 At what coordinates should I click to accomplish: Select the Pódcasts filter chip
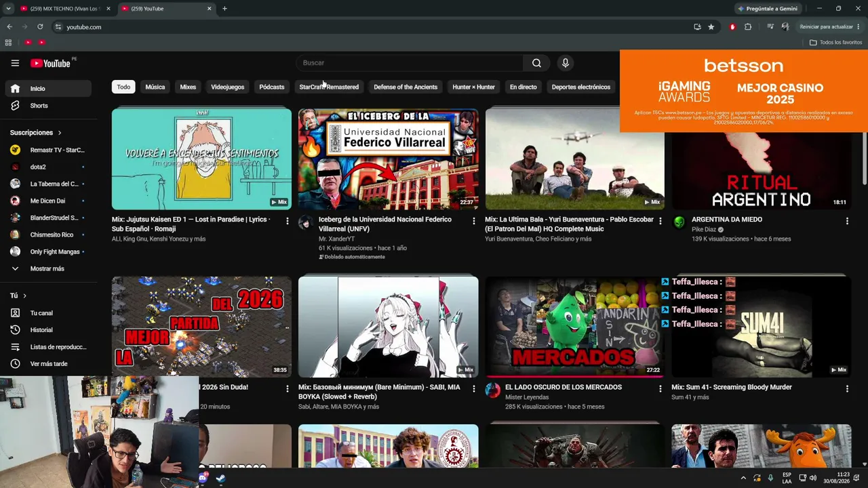pos(272,87)
